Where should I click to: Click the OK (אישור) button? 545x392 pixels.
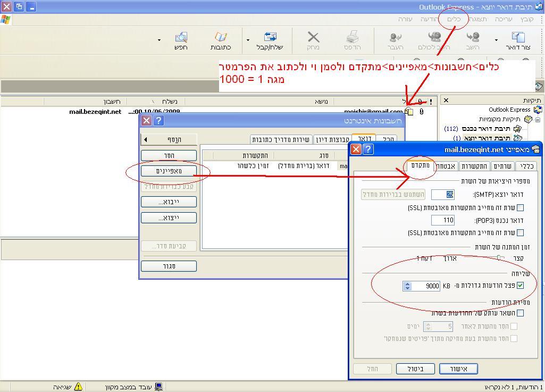click(458, 369)
